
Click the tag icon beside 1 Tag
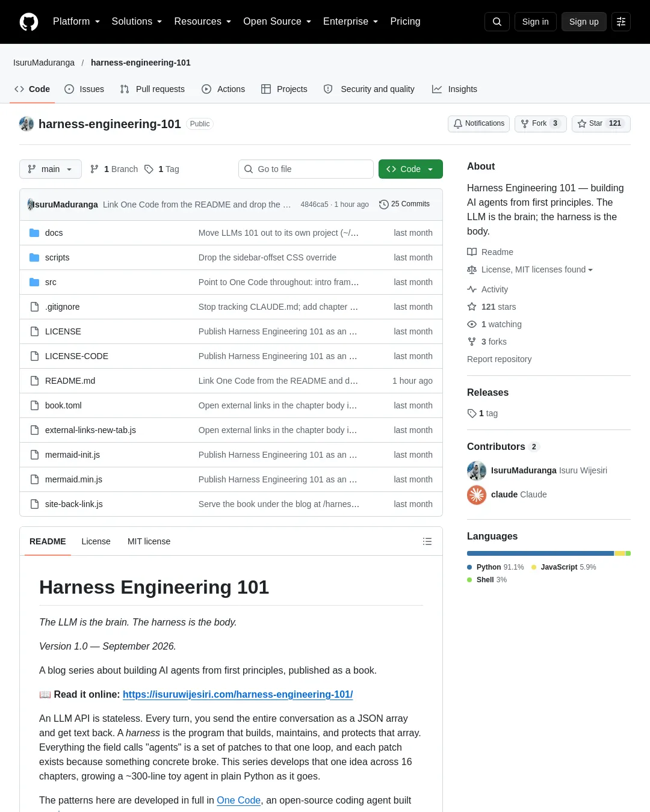tap(149, 169)
